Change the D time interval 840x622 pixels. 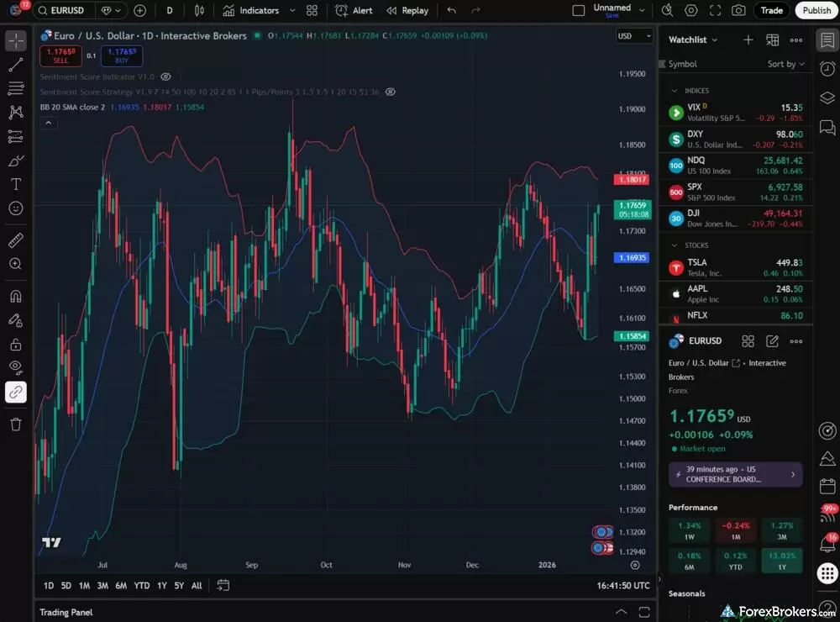(170, 10)
